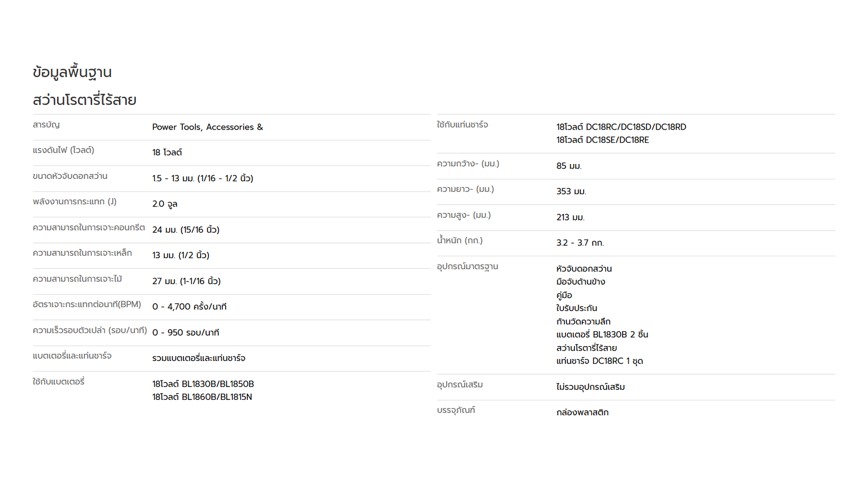Click the 3.2 - 3.7 กก. weight value

click(580, 243)
